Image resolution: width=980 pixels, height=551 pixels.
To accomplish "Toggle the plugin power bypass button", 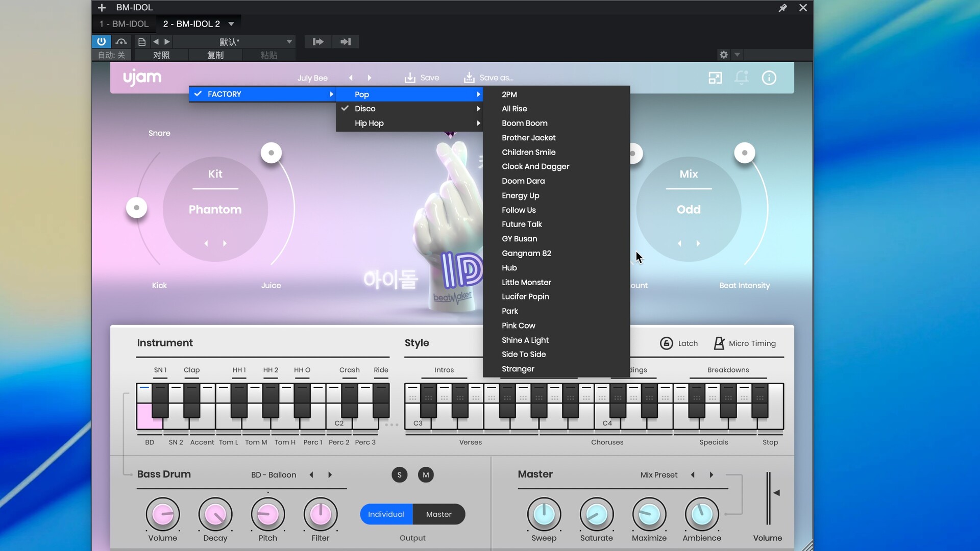I will (101, 41).
